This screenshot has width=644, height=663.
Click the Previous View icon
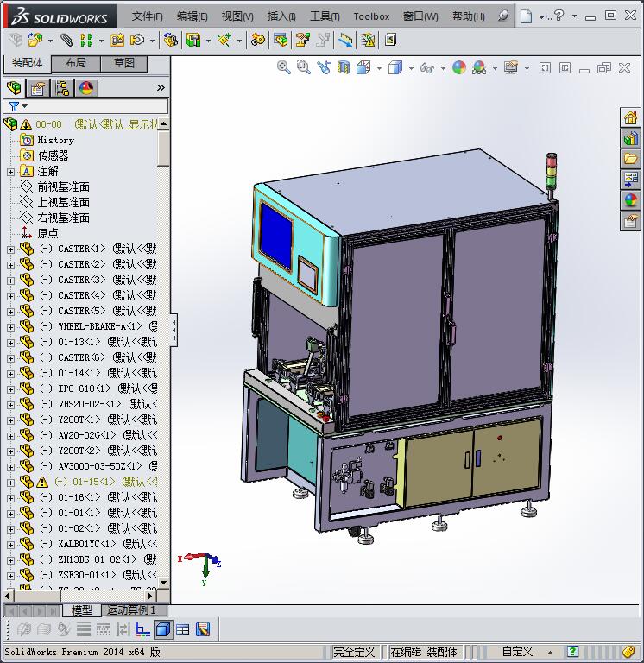pos(324,67)
